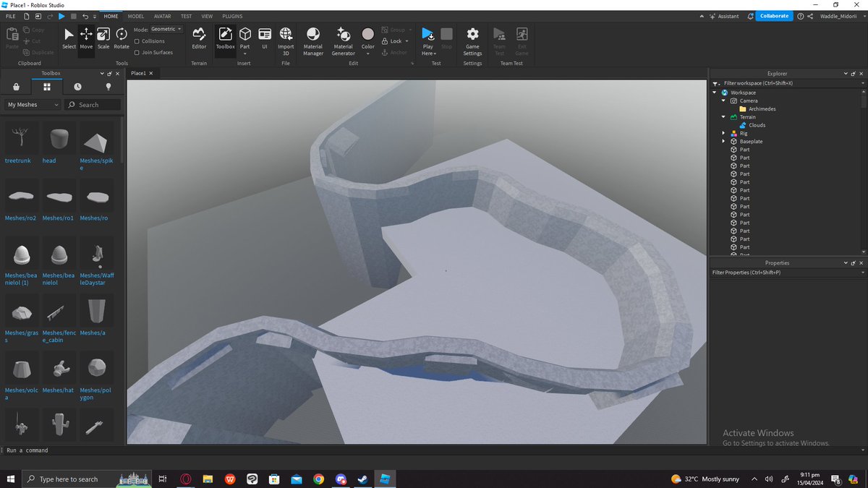Click the Toolbox search field
The height and width of the screenshot is (488, 868).
92,105
